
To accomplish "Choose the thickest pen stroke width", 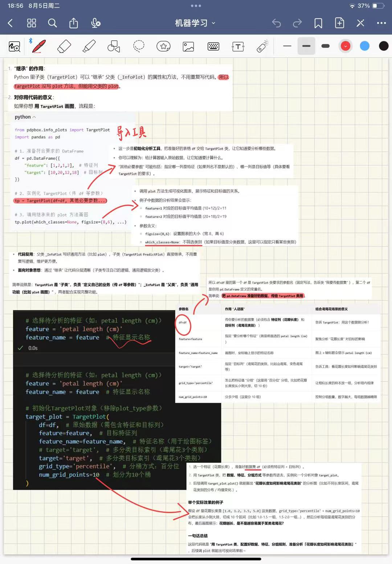I will point(326,46).
